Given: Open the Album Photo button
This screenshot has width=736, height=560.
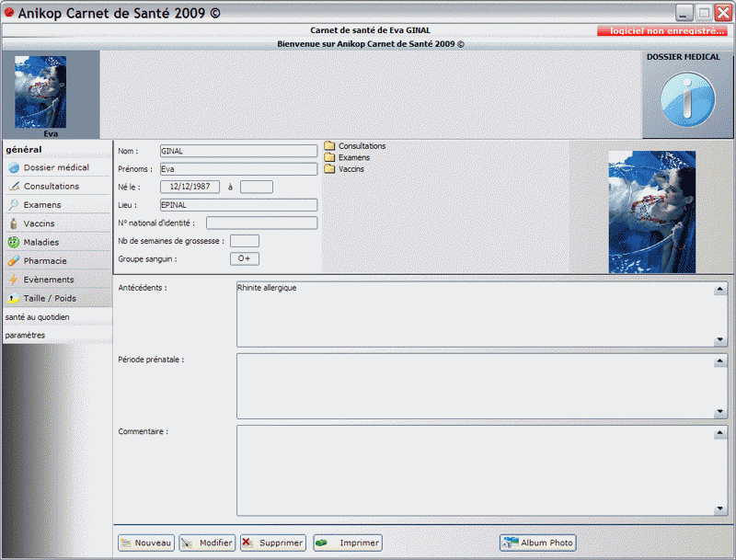Looking at the screenshot, I should click(538, 543).
